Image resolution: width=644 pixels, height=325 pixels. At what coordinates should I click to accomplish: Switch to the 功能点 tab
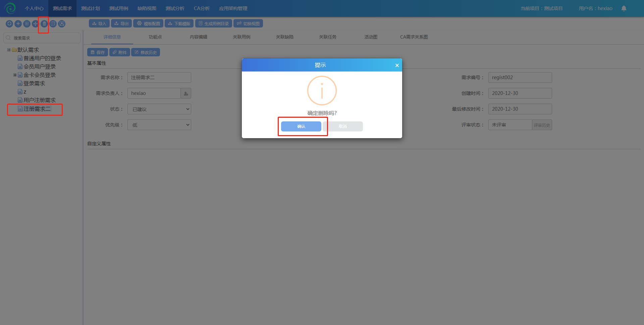pos(155,37)
